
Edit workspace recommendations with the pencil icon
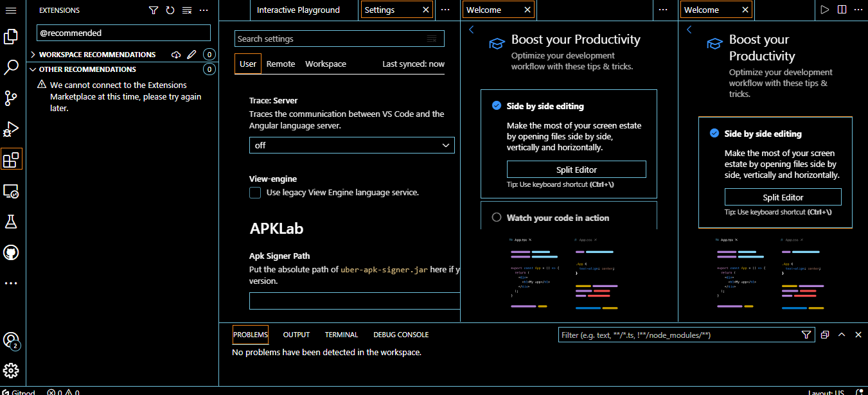(191, 55)
